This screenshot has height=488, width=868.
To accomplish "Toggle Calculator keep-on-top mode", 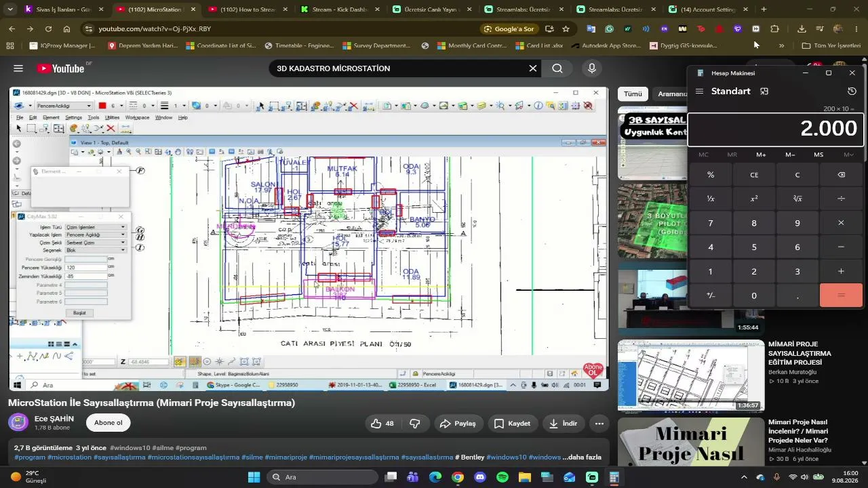I will tap(764, 91).
